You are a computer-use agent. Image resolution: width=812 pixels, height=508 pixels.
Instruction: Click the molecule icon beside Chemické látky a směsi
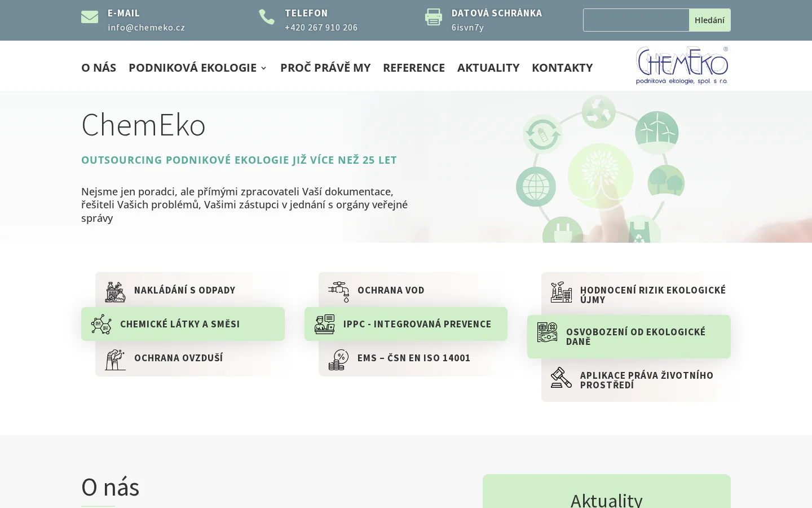[101, 325]
